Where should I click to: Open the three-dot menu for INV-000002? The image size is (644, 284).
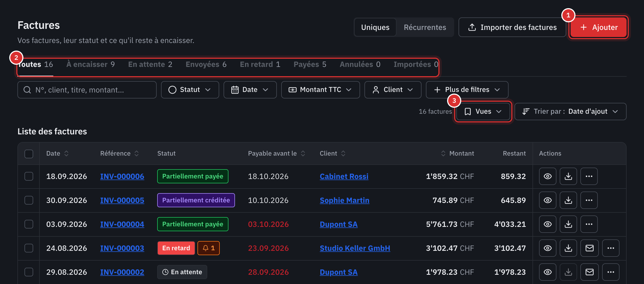coord(611,272)
